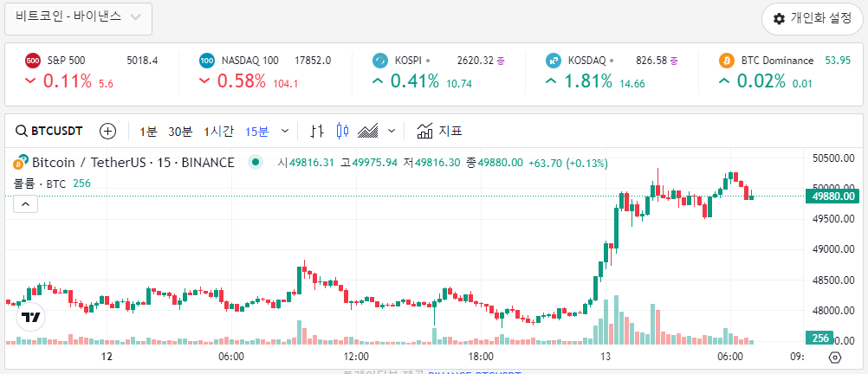Open BTCUSDT symbol search
868x374 pixels.
[x=49, y=131]
